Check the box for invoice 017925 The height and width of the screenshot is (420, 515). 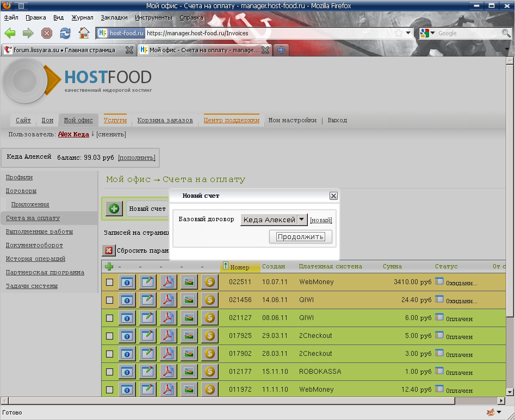pyautogui.click(x=110, y=336)
